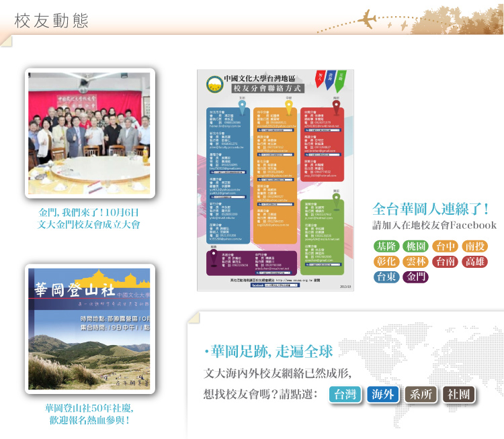Select the 系所 alumni button

tap(421, 394)
